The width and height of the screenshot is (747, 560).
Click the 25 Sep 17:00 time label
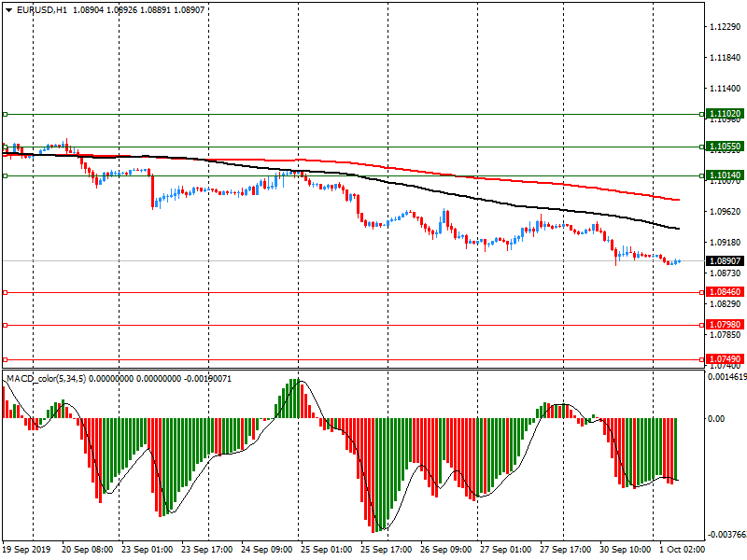386,550
